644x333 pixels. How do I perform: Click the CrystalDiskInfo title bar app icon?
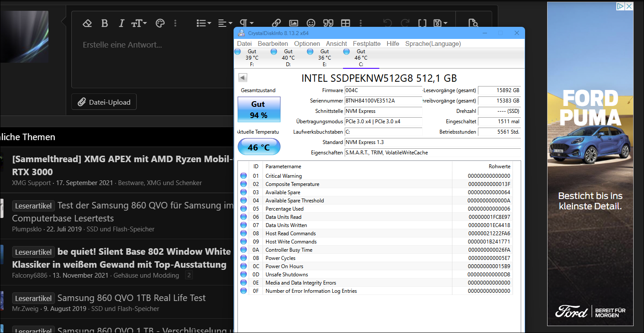(241, 33)
